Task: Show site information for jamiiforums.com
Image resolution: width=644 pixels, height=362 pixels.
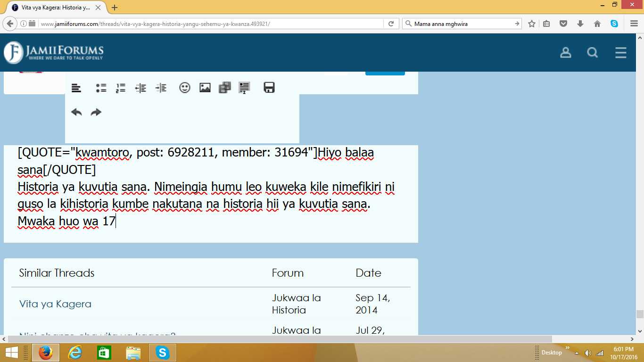Action: 24,24
